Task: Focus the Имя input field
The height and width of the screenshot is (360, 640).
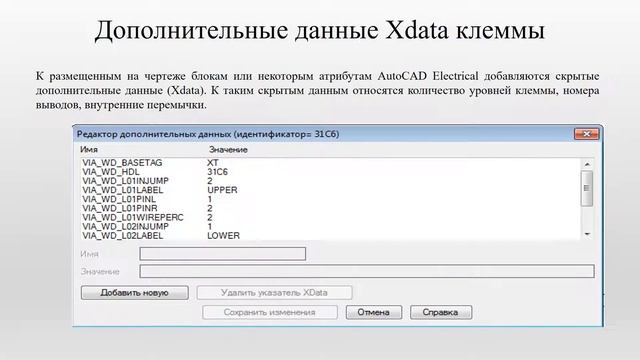Action: point(222,253)
